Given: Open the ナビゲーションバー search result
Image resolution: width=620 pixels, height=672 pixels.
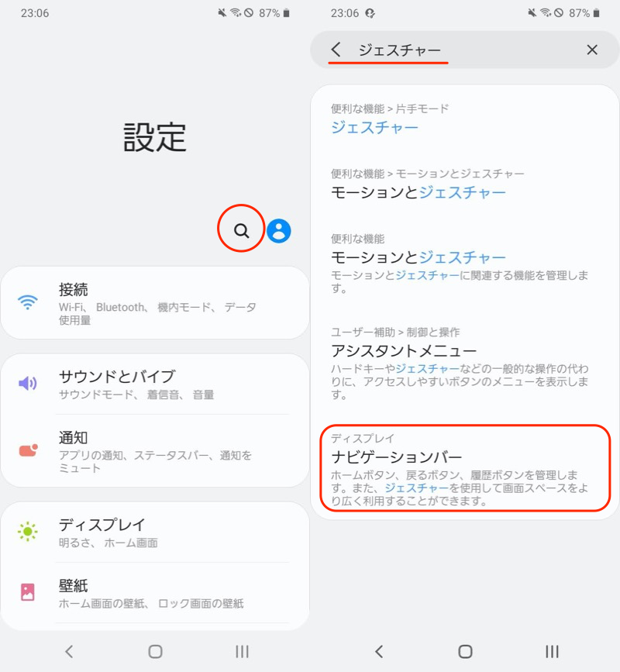Looking at the screenshot, I should click(x=465, y=468).
